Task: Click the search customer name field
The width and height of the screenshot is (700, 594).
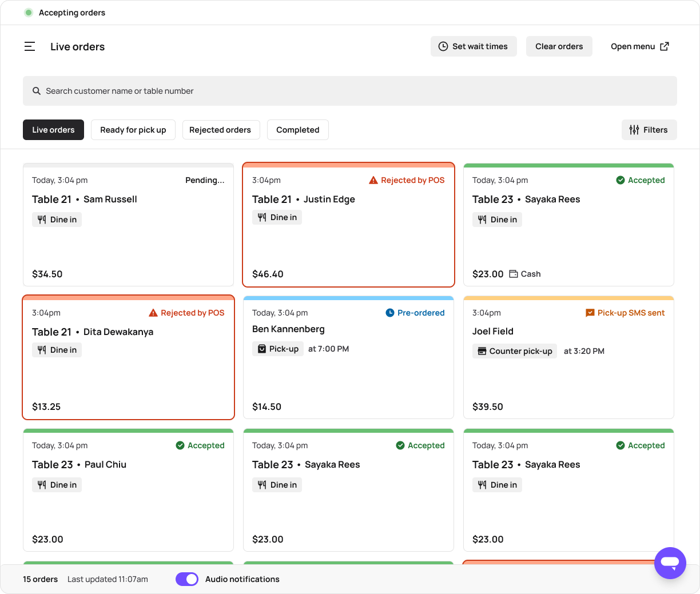Action: [349, 91]
